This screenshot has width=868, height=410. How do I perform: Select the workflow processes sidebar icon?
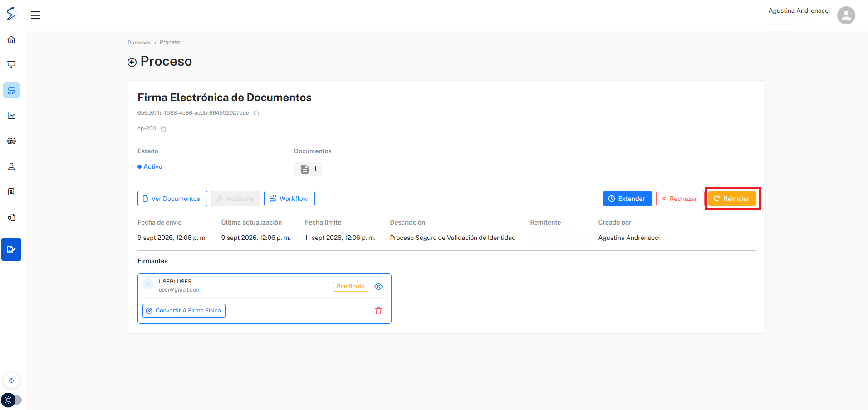[x=11, y=90]
